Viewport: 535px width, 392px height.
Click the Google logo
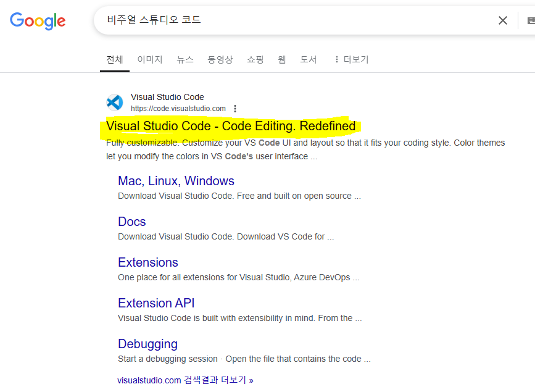pos(38,21)
